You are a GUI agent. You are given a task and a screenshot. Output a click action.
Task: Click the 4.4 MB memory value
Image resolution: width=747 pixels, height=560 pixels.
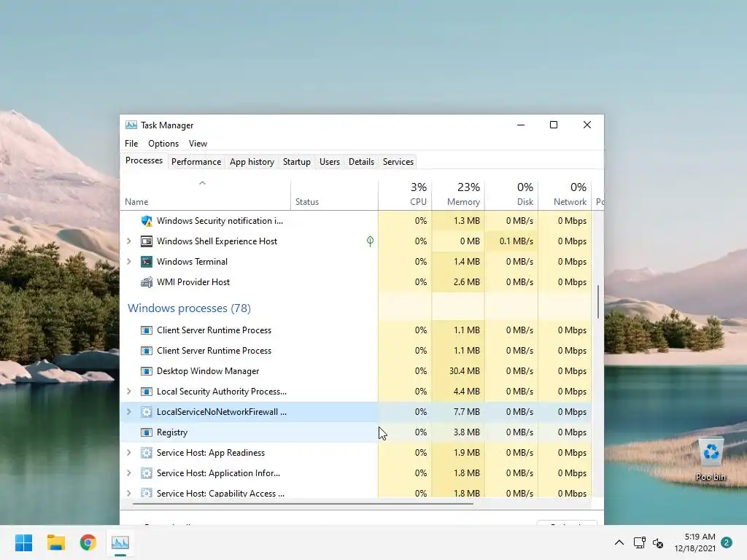point(466,392)
